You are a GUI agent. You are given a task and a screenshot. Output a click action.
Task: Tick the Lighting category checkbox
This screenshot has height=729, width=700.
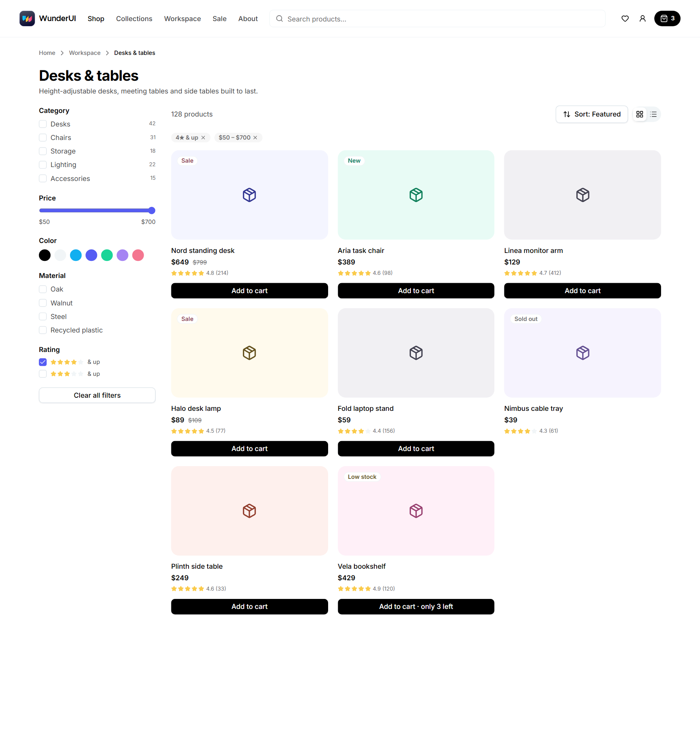[43, 165]
